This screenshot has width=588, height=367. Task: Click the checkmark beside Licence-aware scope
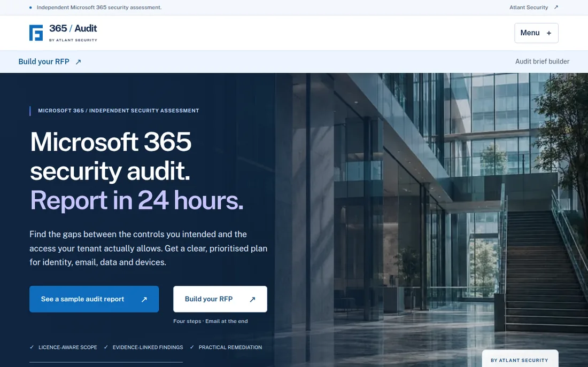(x=32, y=347)
